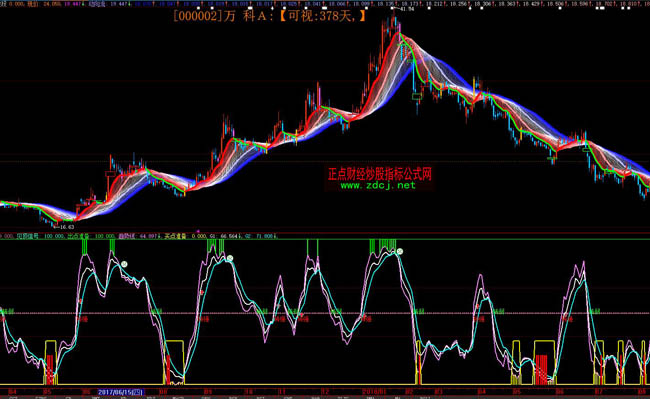
Task: Select the 买点准备 indicator label in sub-chart header
Action: 175,236
